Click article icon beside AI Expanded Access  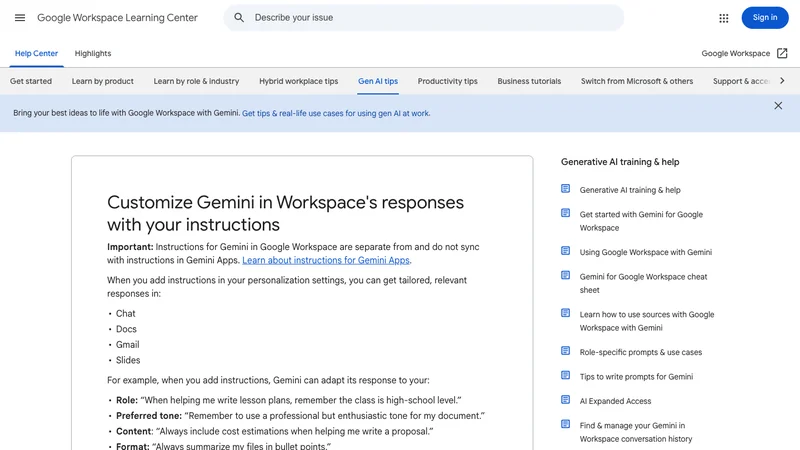click(565, 399)
